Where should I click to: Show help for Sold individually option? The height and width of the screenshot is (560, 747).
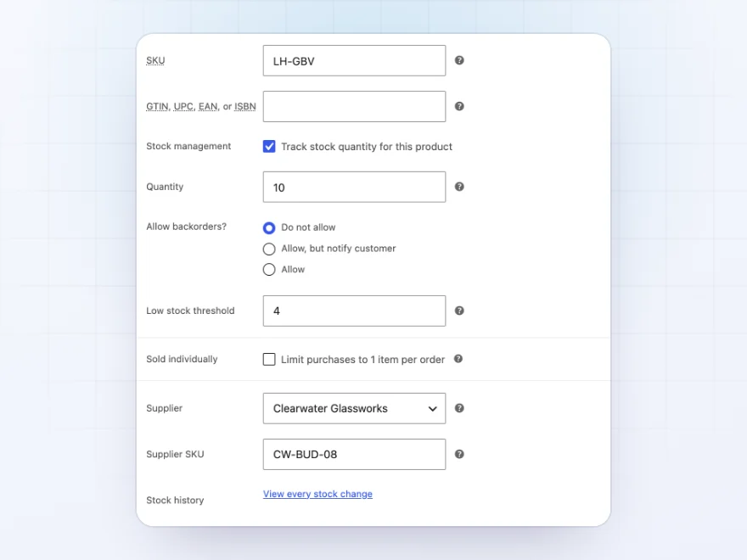point(458,359)
